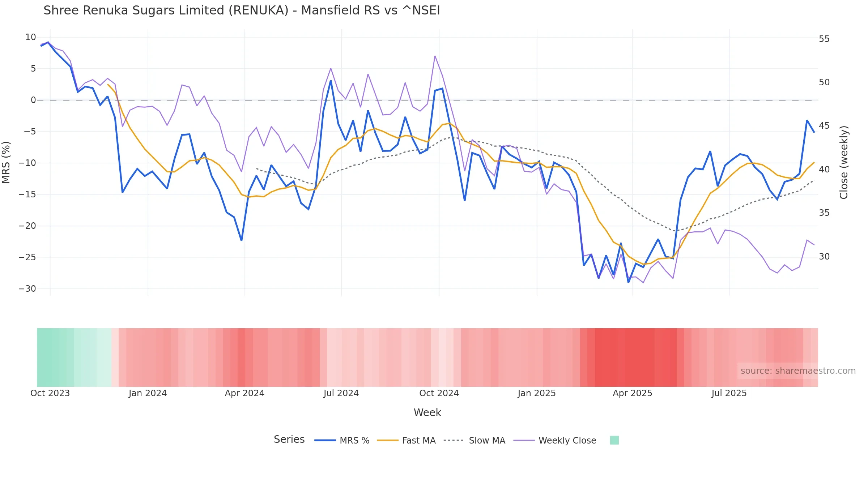Click the 'Jan 2025' x-axis tick

point(536,393)
